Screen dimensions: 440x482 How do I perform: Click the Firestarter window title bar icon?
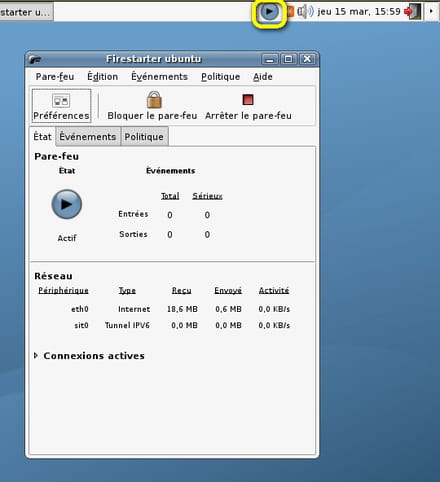click(x=35, y=59)
